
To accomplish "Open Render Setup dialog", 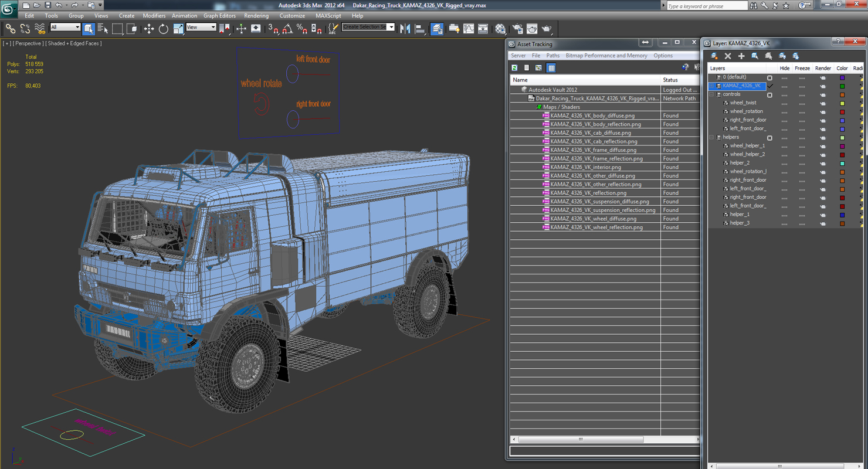I will coord(517,28).
